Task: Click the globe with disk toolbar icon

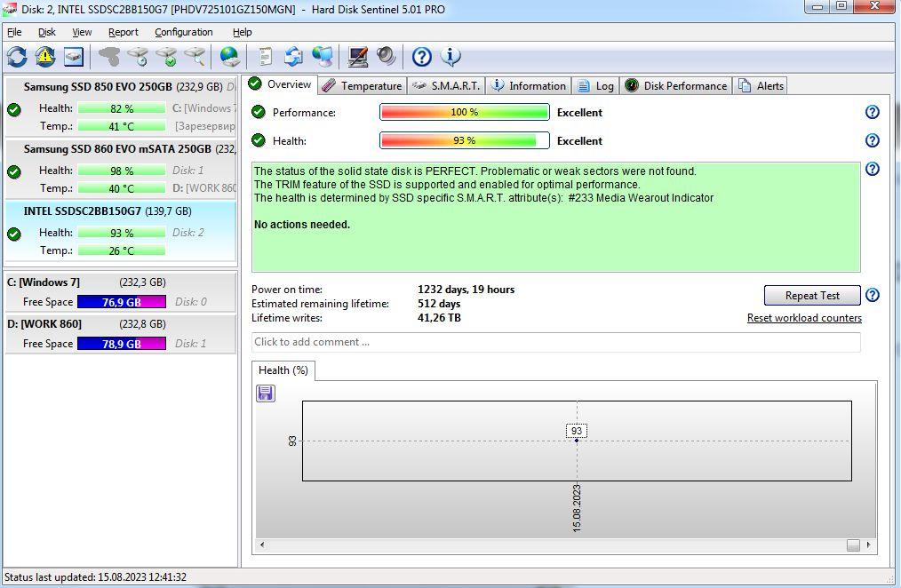Action: click(x=230, y=56)
